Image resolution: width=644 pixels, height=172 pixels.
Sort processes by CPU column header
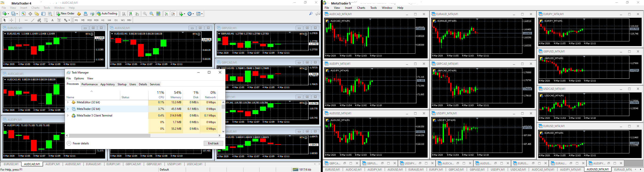157,95
